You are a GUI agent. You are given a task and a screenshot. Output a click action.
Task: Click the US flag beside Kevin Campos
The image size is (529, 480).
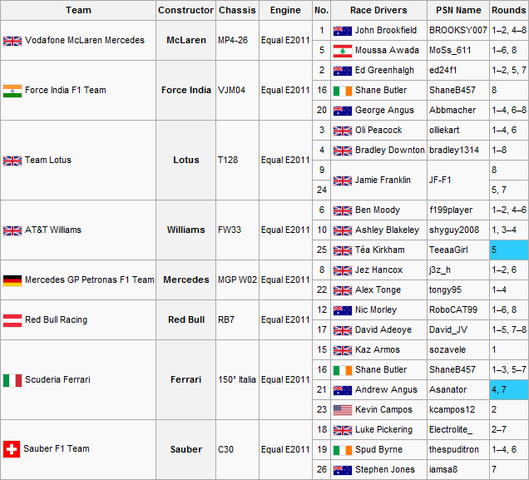point(342,410)
